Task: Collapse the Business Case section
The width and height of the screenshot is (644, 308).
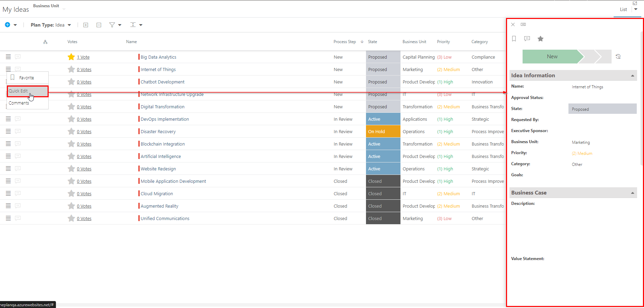Action: (x=633, y=193)
